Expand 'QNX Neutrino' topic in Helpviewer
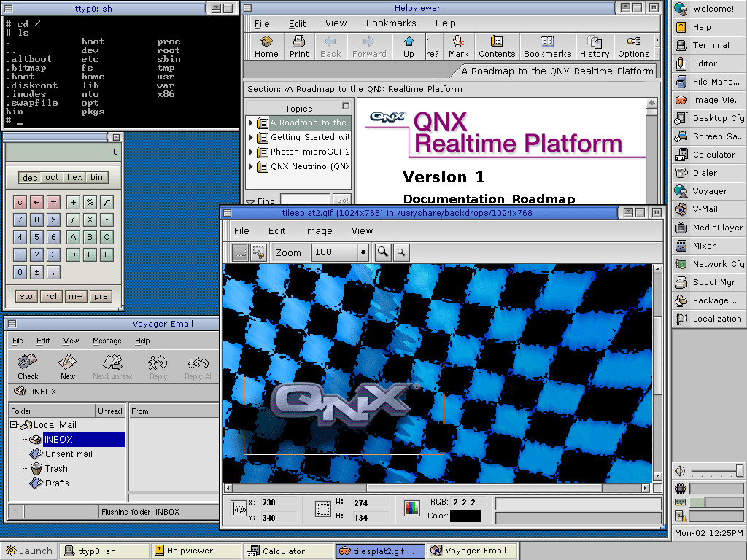 pos(251,167)
